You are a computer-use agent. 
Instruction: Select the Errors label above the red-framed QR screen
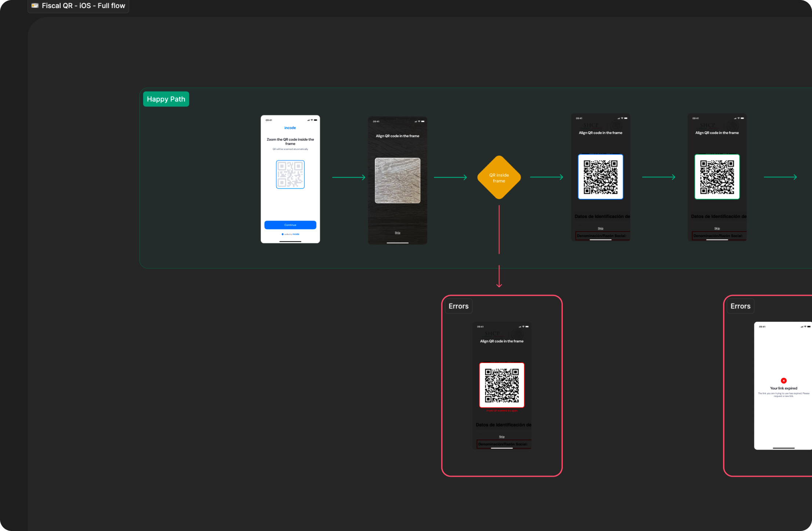[x=458, y=306]
